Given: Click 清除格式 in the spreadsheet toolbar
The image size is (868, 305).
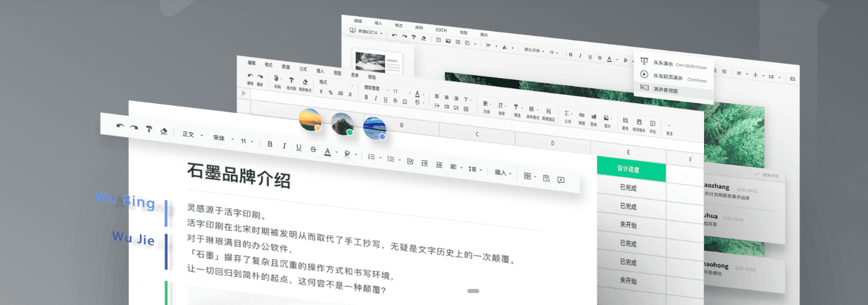Looking at the screenshot, I should [x=305, y=85].
